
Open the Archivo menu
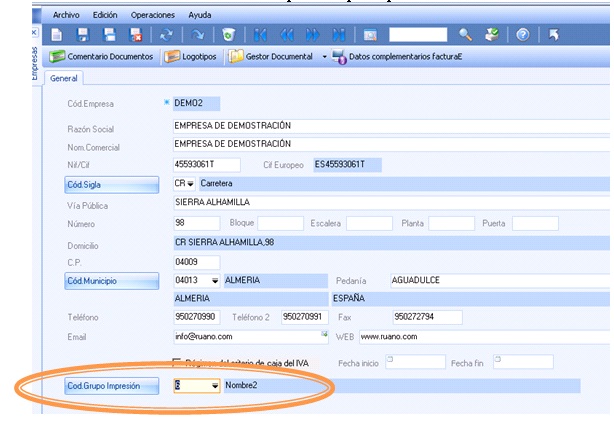[65, 15]
